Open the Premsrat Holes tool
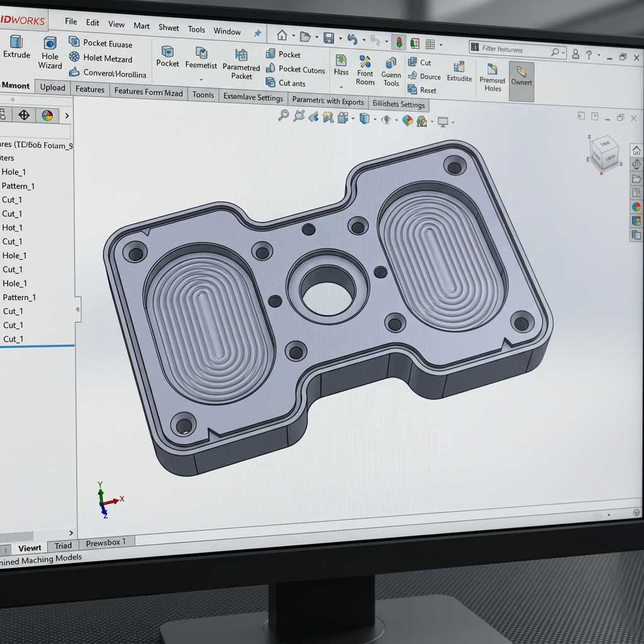The height and width of the screenshot is (644, 644). (492, 77)
